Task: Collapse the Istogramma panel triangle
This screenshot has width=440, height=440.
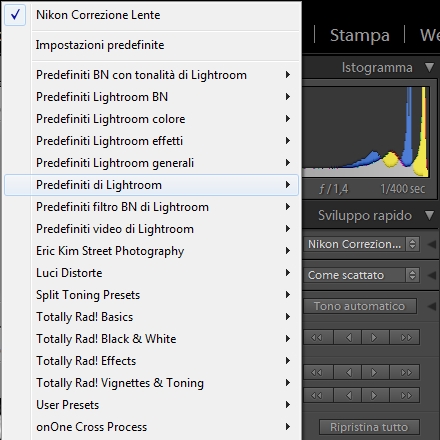Action: coord(429,67)
